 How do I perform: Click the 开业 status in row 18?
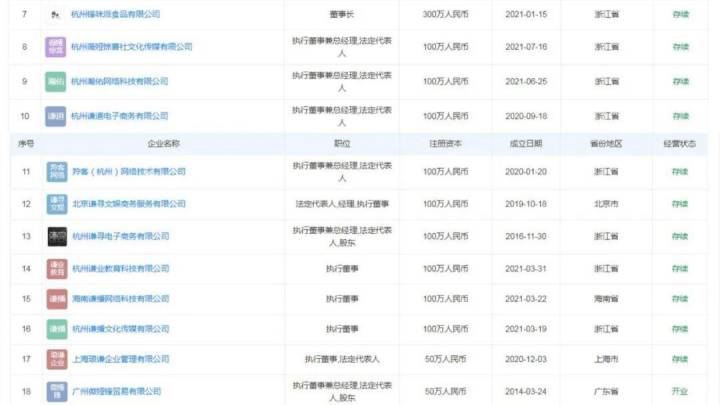tap(680, 391)
